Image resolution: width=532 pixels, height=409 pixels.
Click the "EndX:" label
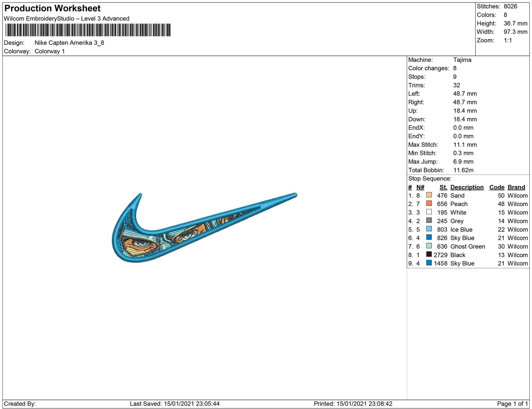[416, 128]
